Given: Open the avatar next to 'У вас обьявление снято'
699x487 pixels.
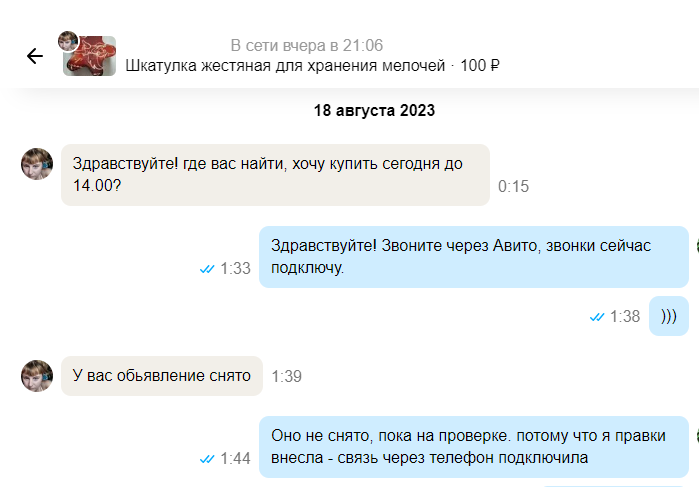Looking at the screenshot, I should [37, 376].
